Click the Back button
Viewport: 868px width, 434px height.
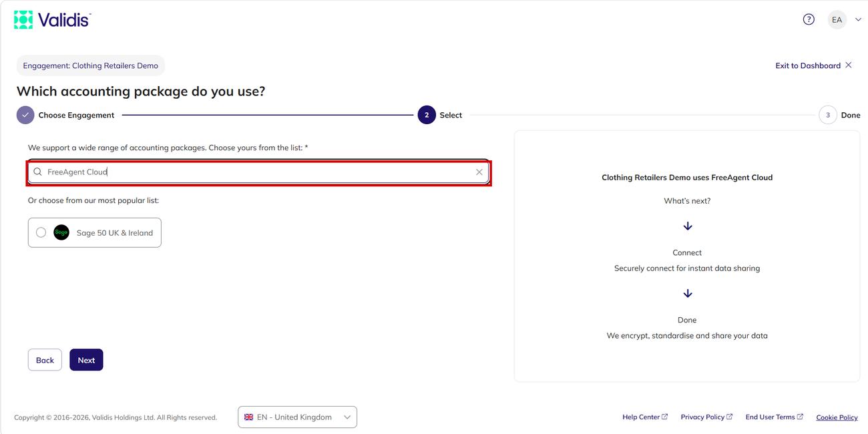pos(45,360)
